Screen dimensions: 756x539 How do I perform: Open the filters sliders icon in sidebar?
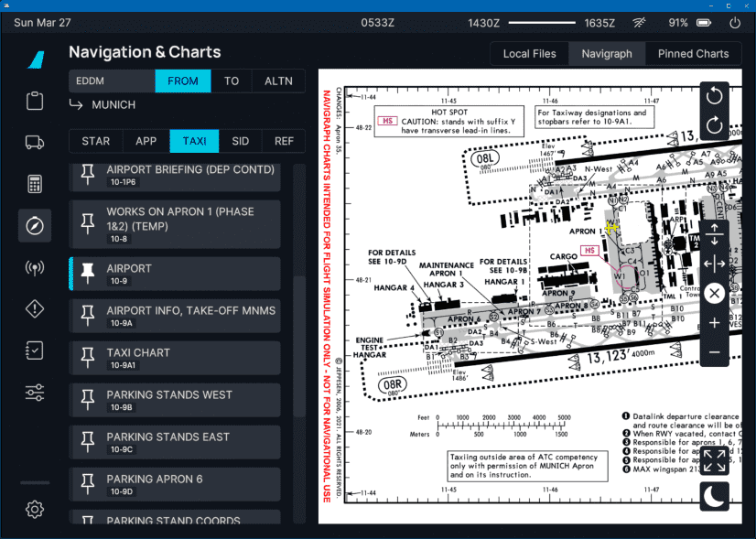point(34,392)
